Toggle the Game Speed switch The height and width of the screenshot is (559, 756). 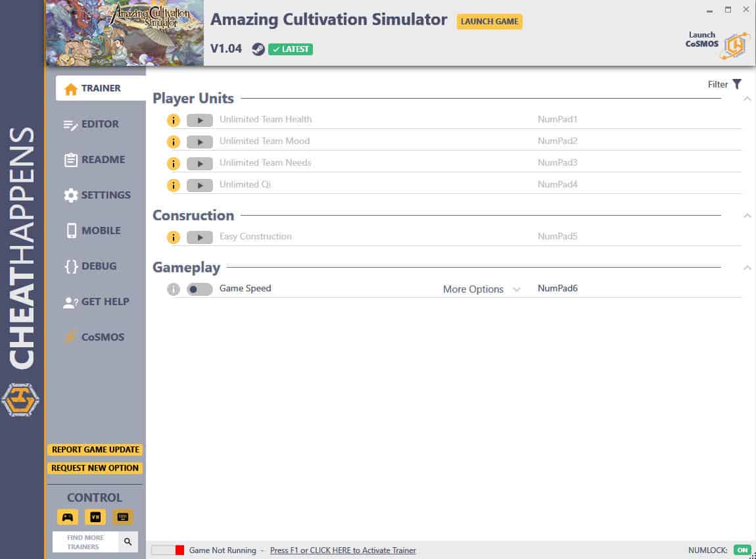(200, 289)
